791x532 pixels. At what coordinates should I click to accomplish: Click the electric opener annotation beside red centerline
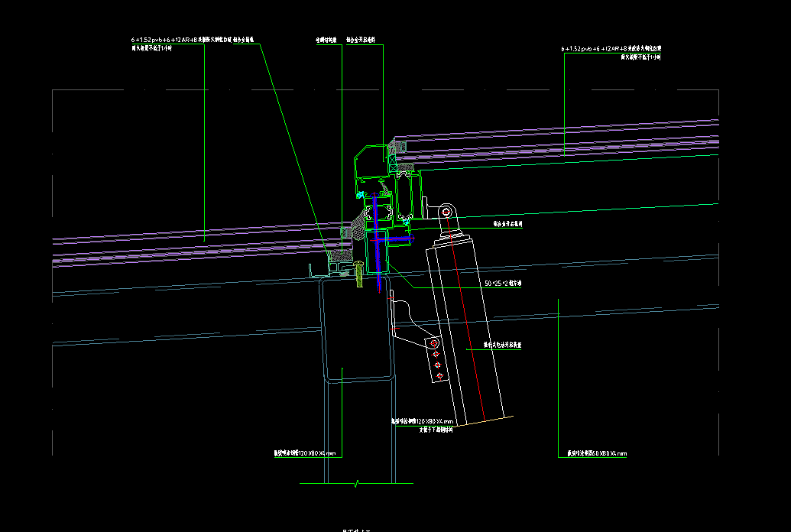pyautogui.click(x=502, y=345)
